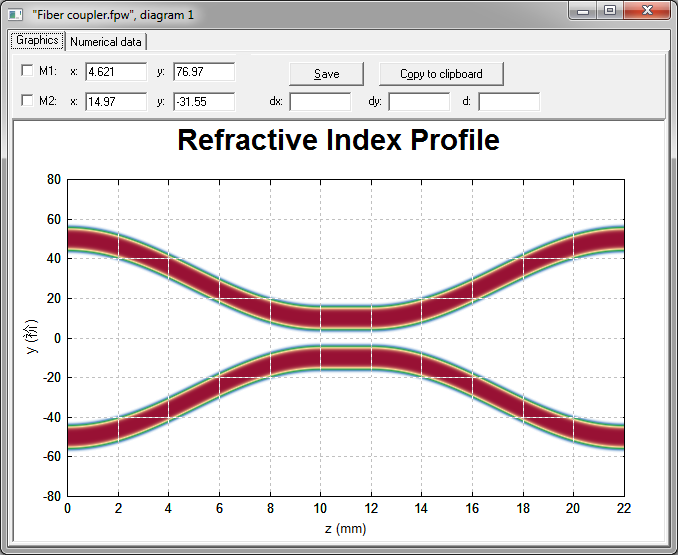Image resolution: width=678 pixels, height=555 pixels.
Task: Click the Refractive Index Profile title
Action: [x=338, y=140]
